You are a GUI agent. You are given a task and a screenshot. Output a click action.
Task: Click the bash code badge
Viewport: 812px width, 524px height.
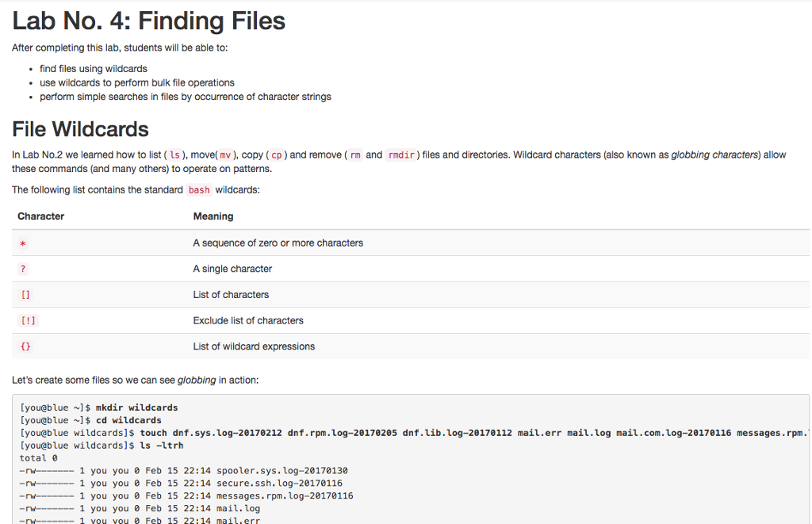(x=198, y=189)
